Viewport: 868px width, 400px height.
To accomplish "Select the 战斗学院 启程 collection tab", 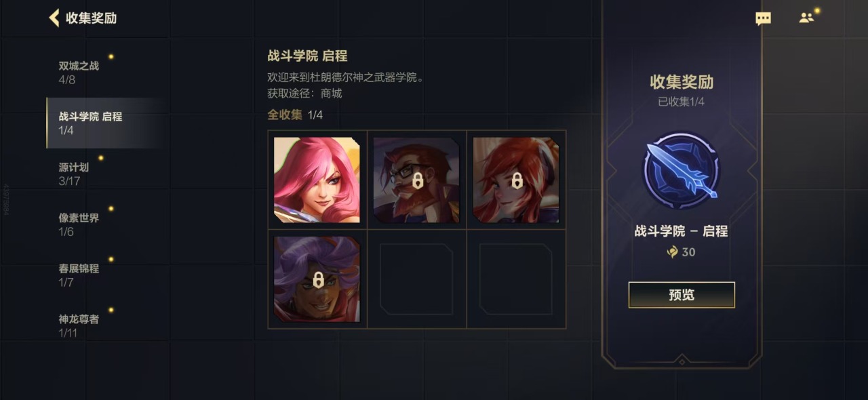I will pyautogui.click(x=104, y=123).
